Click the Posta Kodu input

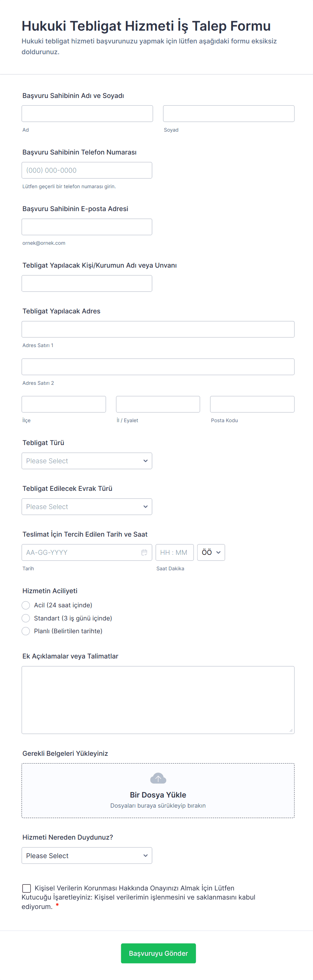coord(252,404)
